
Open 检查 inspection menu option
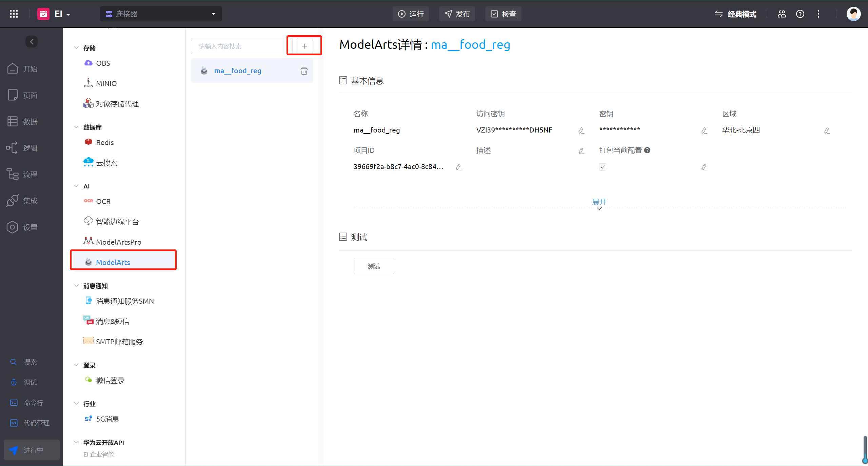(x=504, y=14)
